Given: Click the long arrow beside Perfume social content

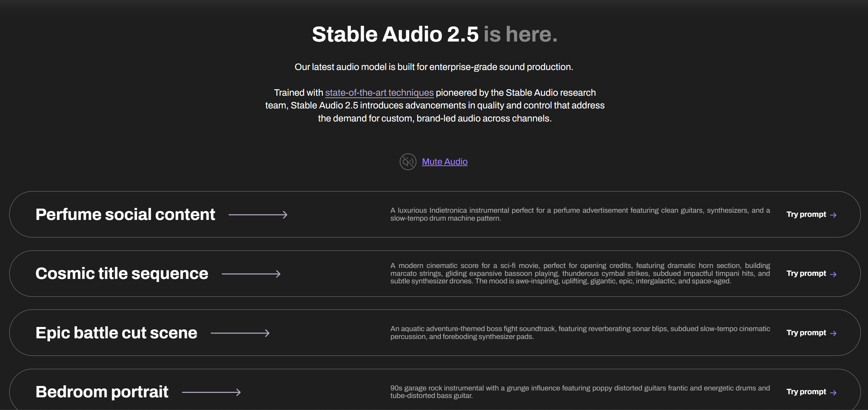Looking at the screenshot, I should tap(258, 215).
